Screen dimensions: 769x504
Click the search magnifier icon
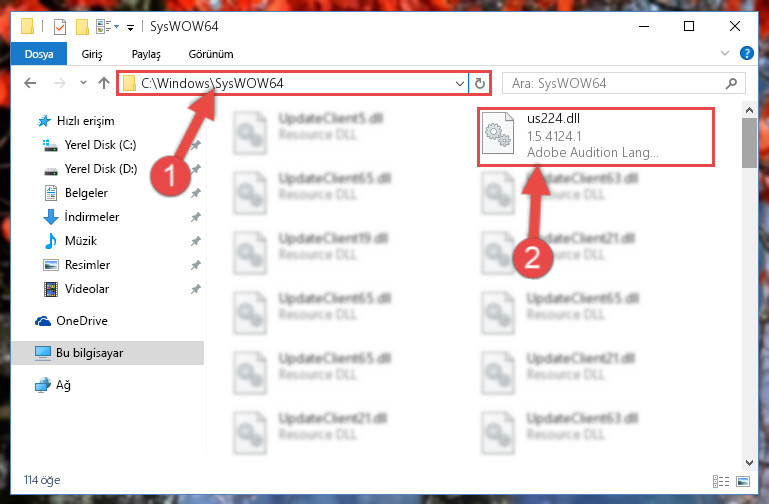[x=731, y=83]
